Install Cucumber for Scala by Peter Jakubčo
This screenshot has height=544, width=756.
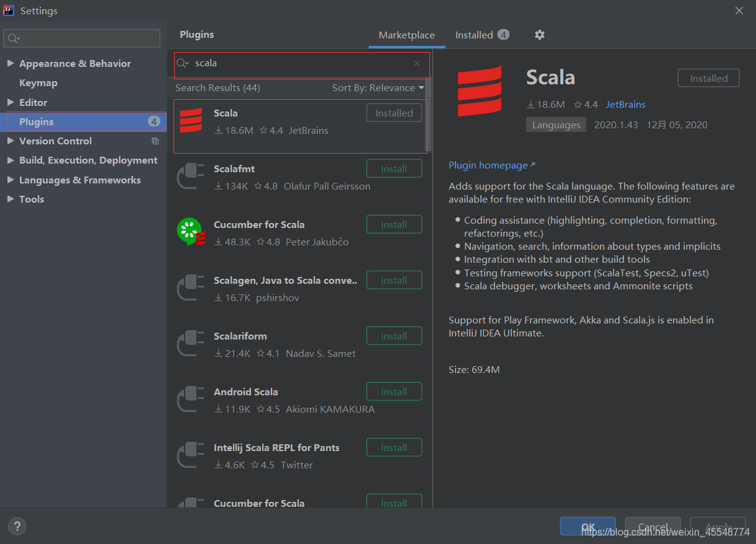tap(394, 224)
